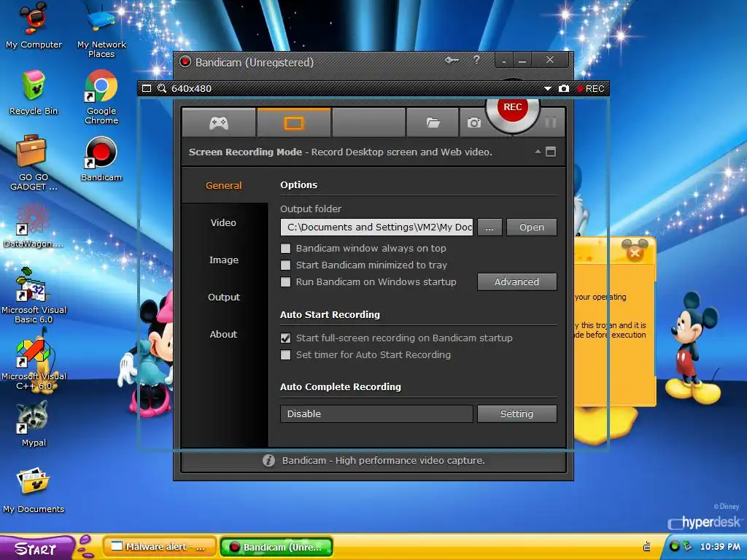
Task: Open the capture bar dropdown arrow
Action: [548, 88]
